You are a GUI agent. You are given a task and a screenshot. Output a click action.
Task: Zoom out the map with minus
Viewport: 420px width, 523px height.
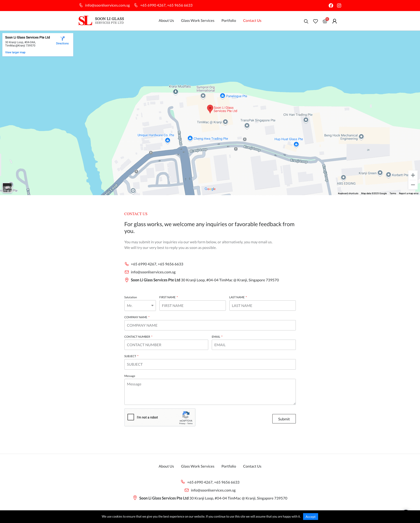point(413,185)
